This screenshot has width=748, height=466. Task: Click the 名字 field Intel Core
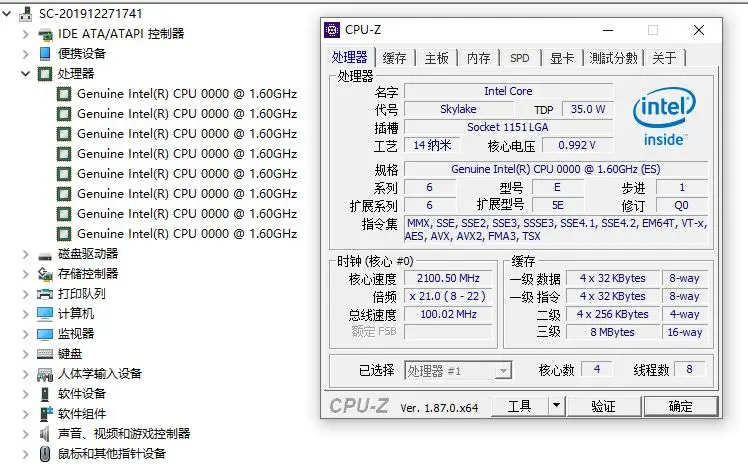tap(508, 91)
